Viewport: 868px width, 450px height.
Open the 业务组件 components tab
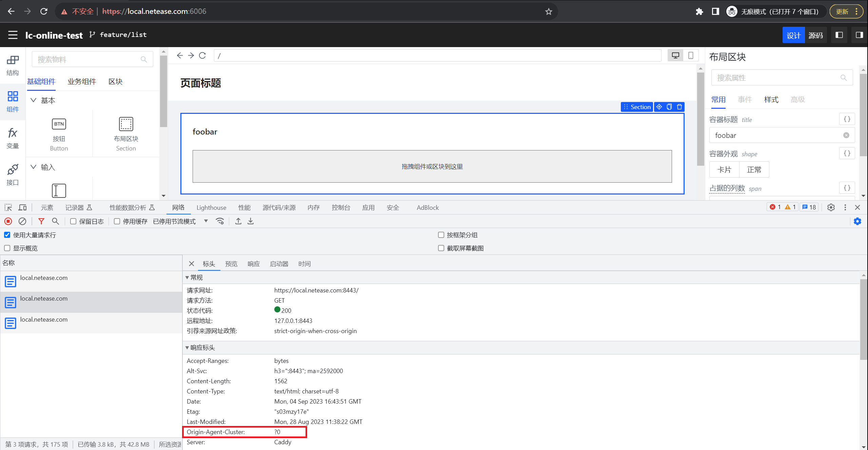(x=81, y=81)
